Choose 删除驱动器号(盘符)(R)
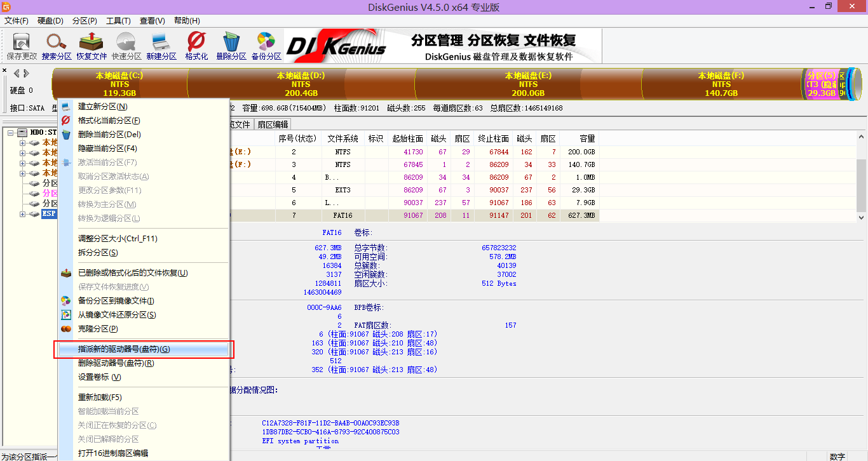The image size is (868, 461). point(144,363)
